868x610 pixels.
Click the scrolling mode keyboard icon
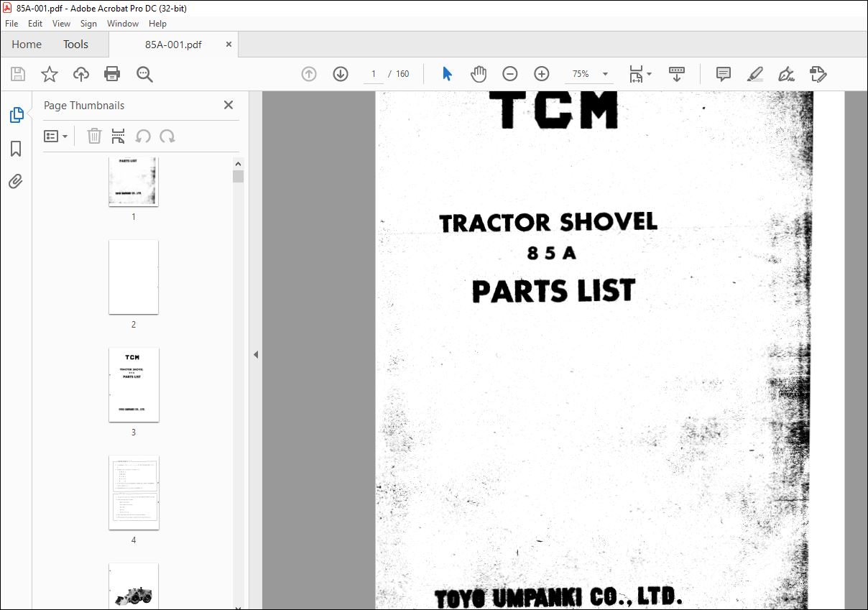point(677,74)
